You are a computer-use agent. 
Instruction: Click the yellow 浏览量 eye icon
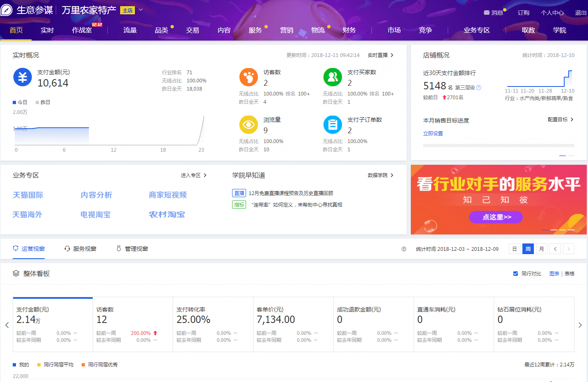coord(248,125)
